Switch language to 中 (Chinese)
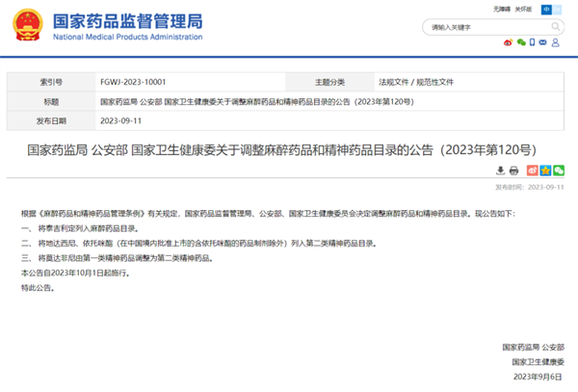 coord(546,9)
